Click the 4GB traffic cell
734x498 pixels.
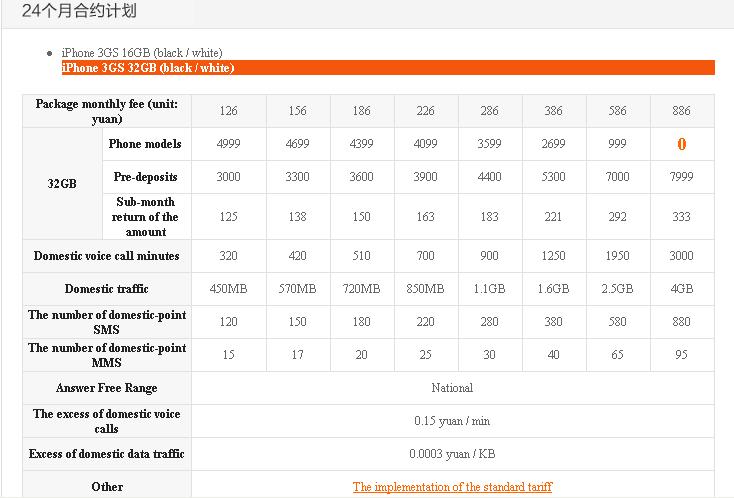tap(682, 289)
